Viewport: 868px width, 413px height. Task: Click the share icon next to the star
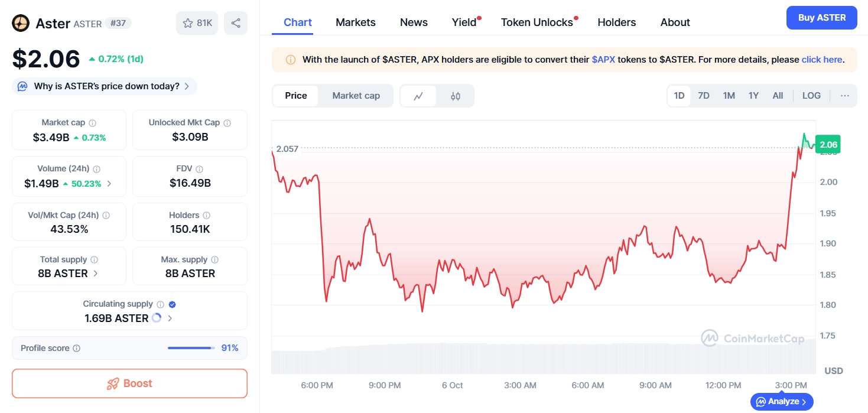236,22
